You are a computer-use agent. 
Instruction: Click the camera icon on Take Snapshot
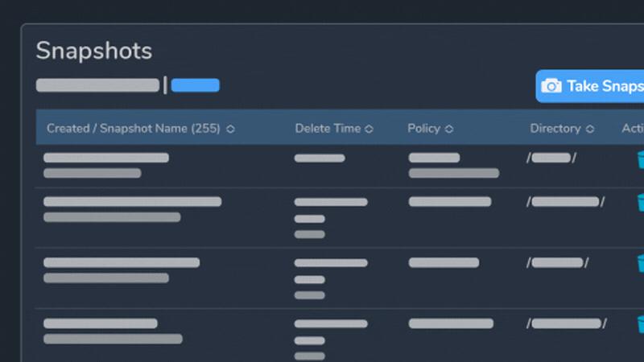pos(551,86)
